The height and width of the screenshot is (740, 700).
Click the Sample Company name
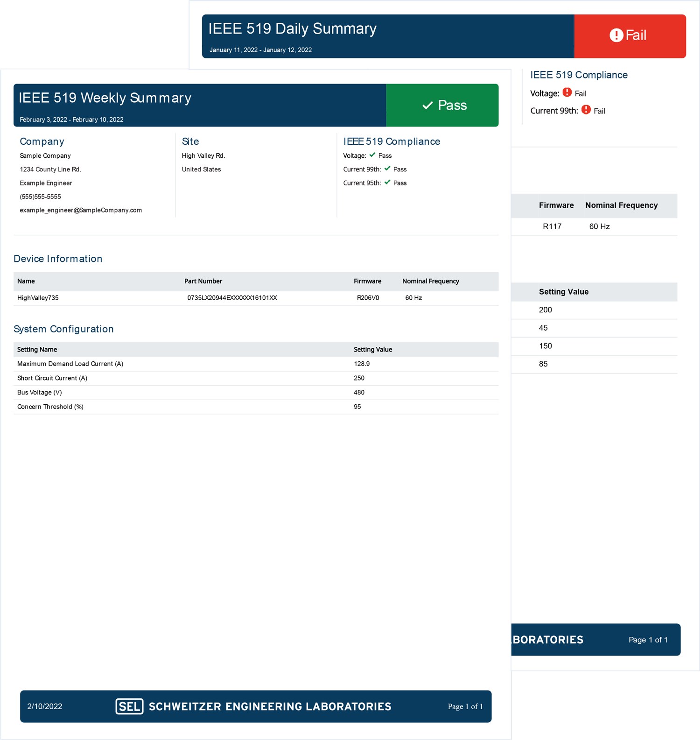45,156
